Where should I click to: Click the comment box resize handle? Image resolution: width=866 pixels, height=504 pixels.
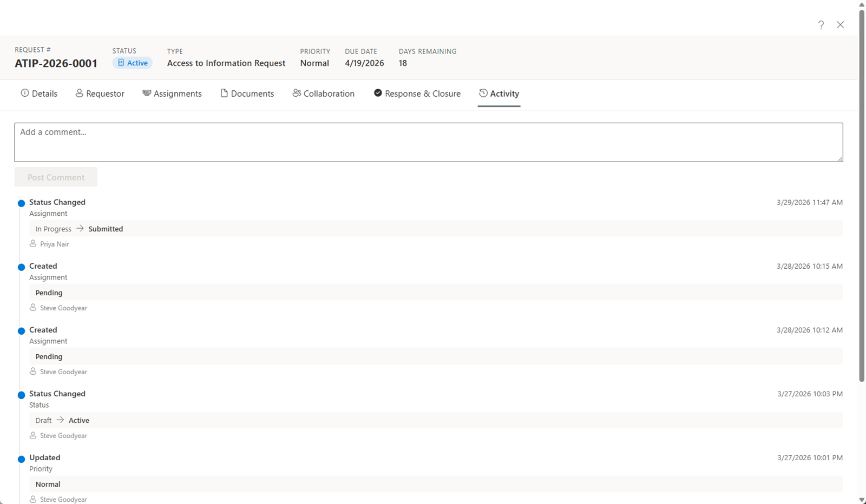[840, 158]
